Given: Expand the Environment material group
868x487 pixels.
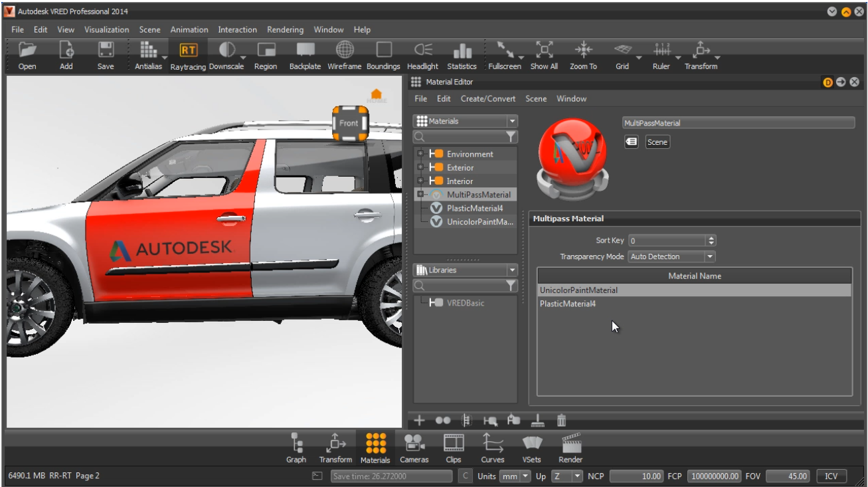Looking at the screenshot, I should (420, 153).
